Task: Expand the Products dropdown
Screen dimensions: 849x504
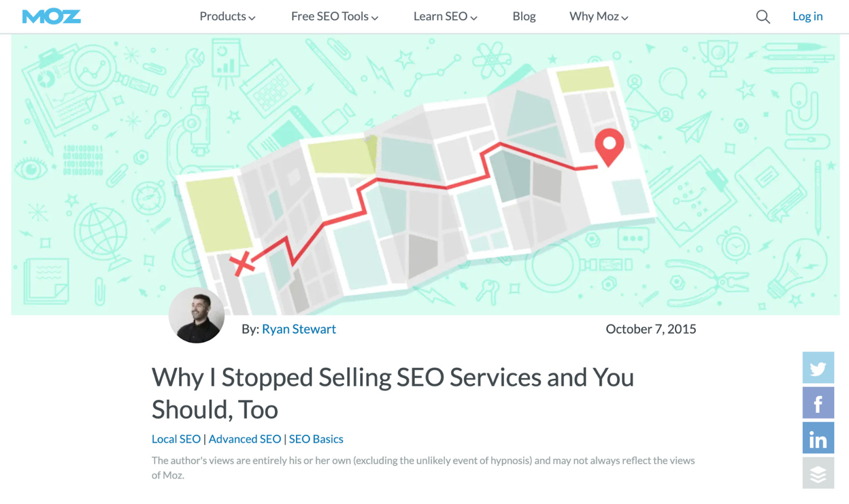Action: tap(227, 16)
